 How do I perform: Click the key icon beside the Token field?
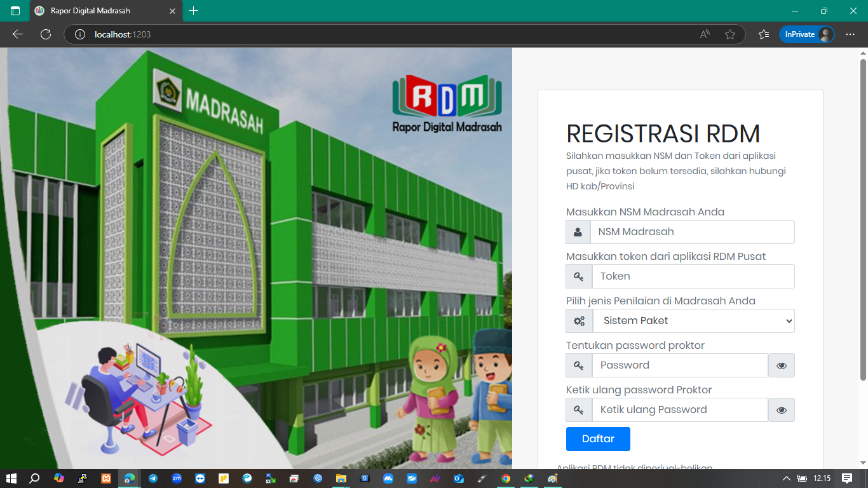pos(579,276)
